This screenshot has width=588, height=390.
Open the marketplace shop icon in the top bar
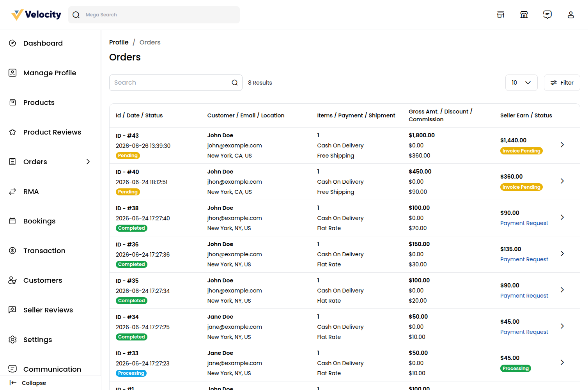(x=524, y=15)
